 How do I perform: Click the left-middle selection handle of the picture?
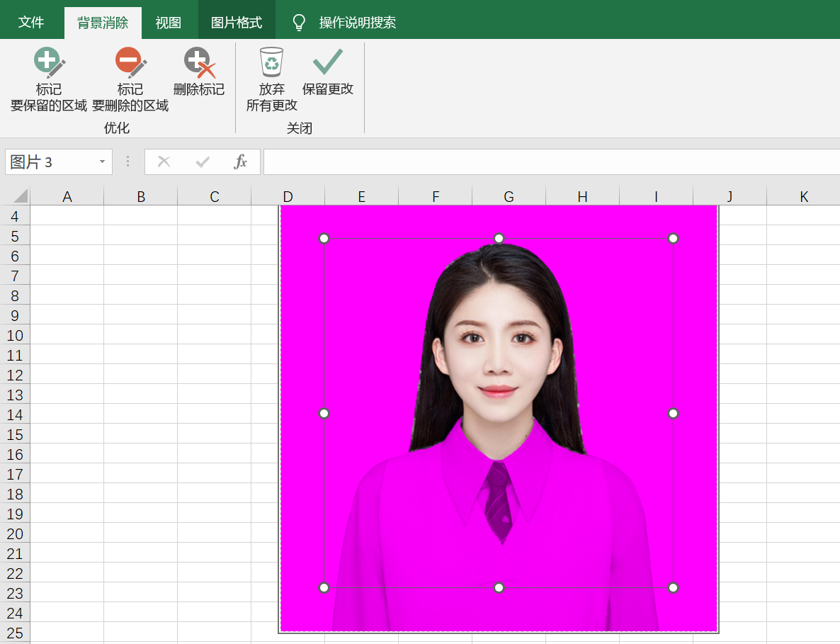324,413
